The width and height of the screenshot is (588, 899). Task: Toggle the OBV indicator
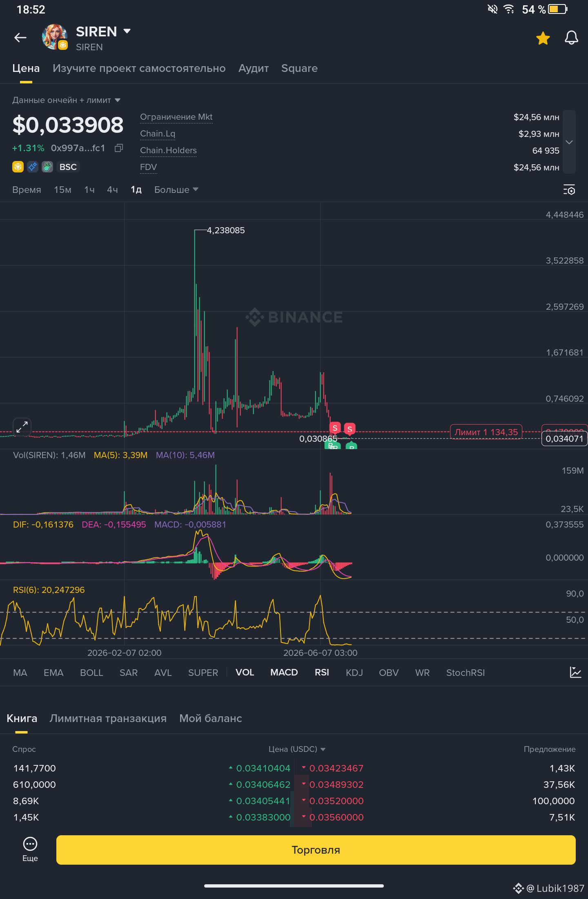pos(389,673)
